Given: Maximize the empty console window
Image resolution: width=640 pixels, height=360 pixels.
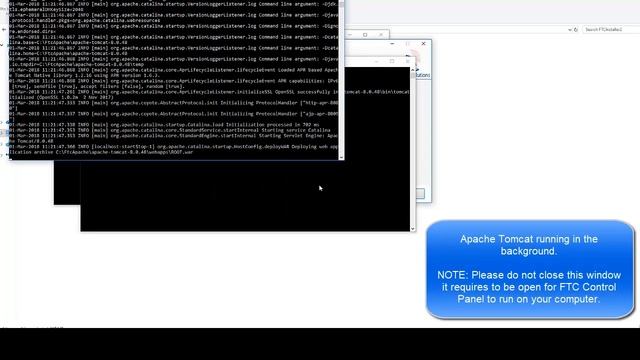Looking at the screenshot, I should (392, 61).
